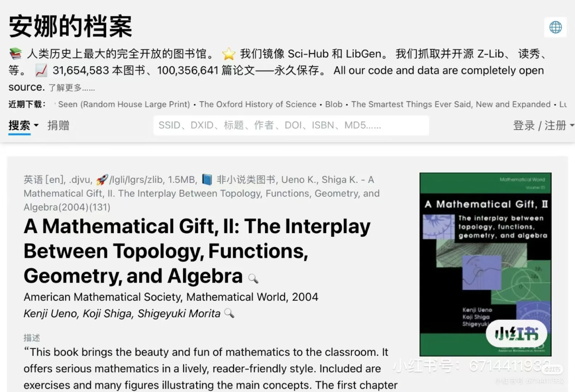Focus the SSID, DXID search input field
This screenshot has width=575, height=392.
click(291, 126)
